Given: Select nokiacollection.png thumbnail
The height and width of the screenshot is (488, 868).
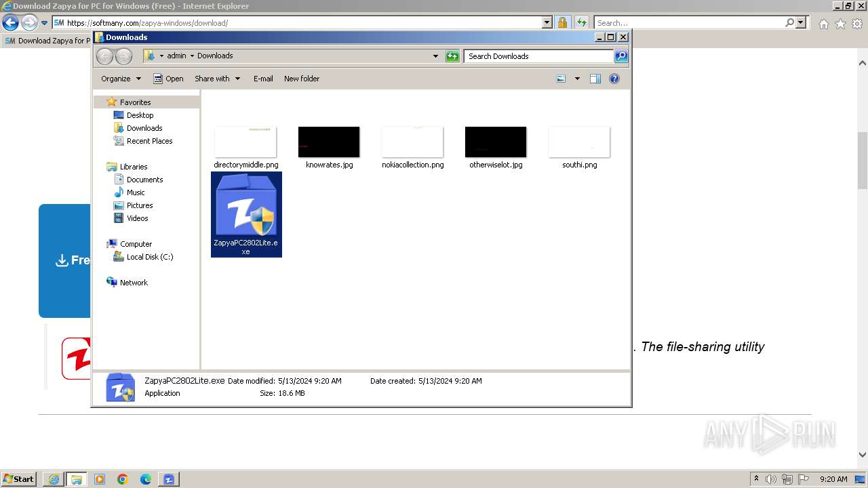Looking at the screenshot, I should (x=412, y=142).
